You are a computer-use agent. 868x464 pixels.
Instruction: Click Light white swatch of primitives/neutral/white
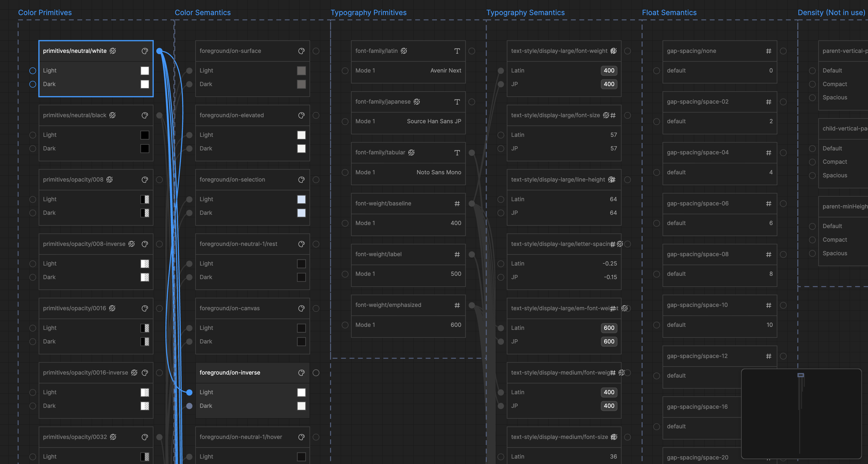[145, 71]
